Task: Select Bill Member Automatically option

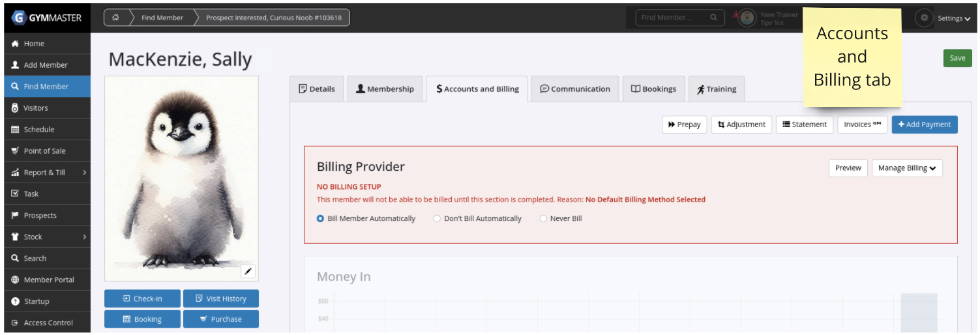Action: 320,219
